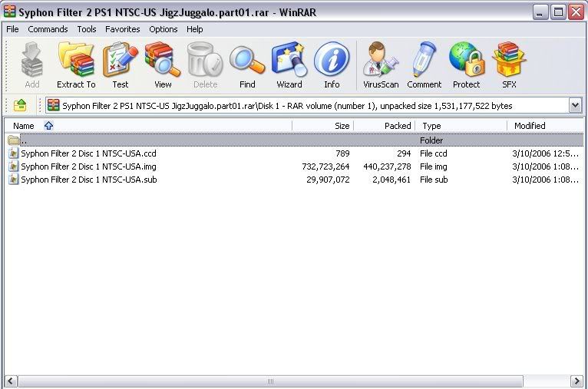Open the File menu

tap(12, 29)
